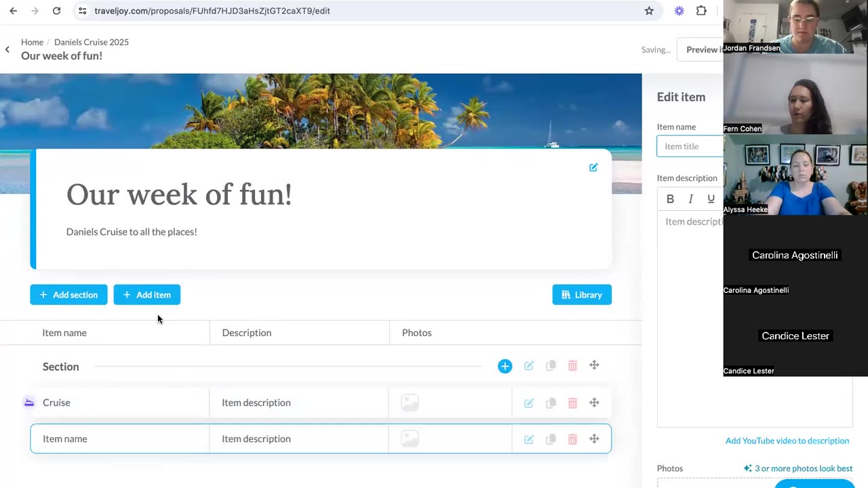
Task: Click the Description column header
Action: 247,333
